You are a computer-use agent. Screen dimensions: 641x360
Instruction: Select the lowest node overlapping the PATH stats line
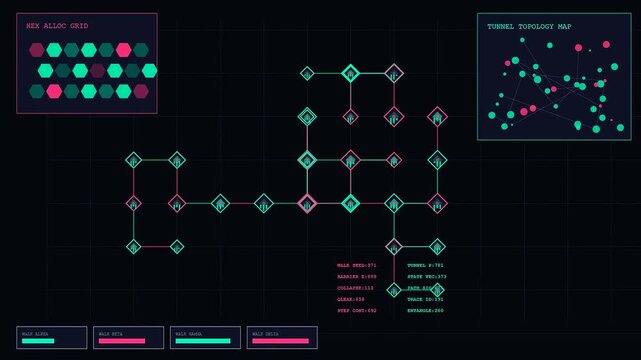click(437, 290)
